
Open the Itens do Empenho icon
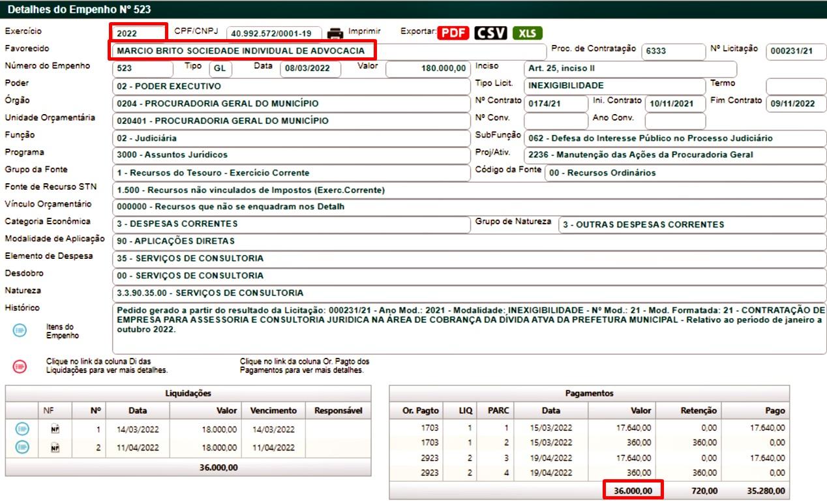(x=20, y=331)
